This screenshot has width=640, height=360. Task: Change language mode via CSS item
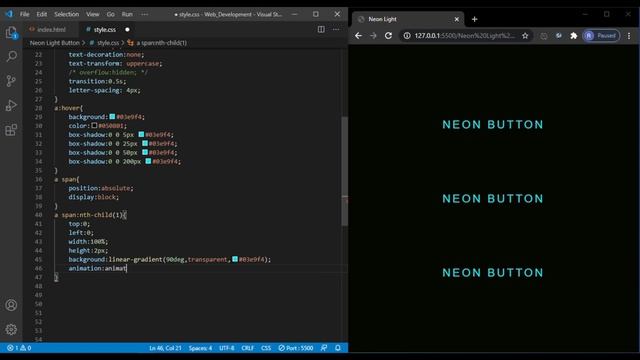click(x=266, y=348)
